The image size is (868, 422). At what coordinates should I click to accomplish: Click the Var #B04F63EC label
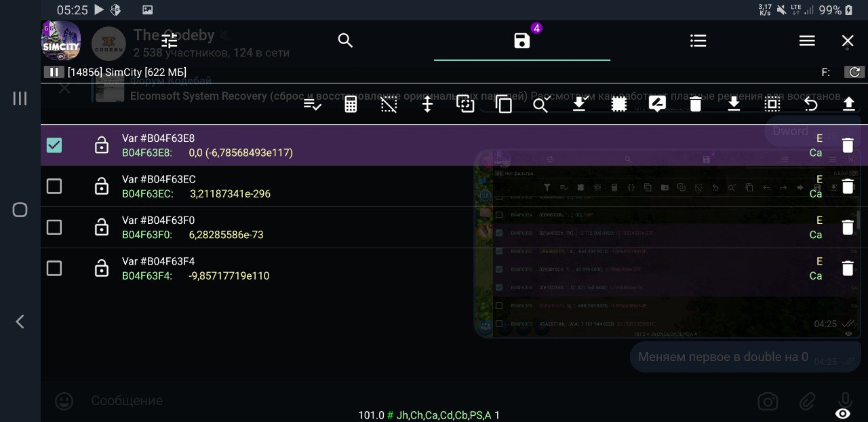coord(159,179)
